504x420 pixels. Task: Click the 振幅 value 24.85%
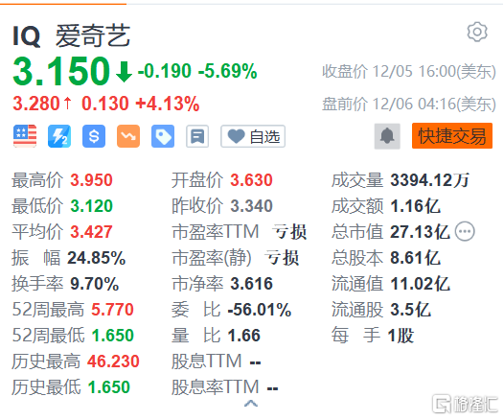97,258
